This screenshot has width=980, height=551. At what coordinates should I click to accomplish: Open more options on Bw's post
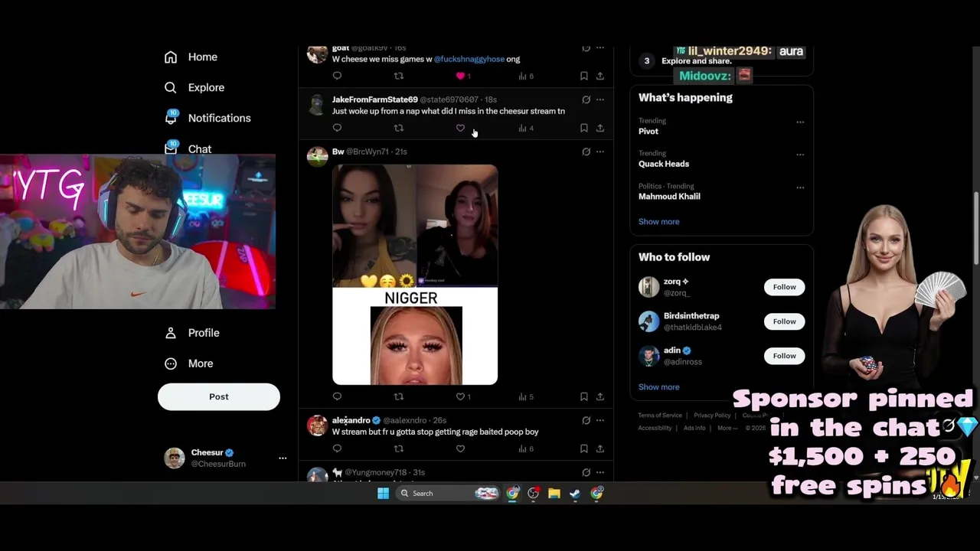[x=600, y=152]
